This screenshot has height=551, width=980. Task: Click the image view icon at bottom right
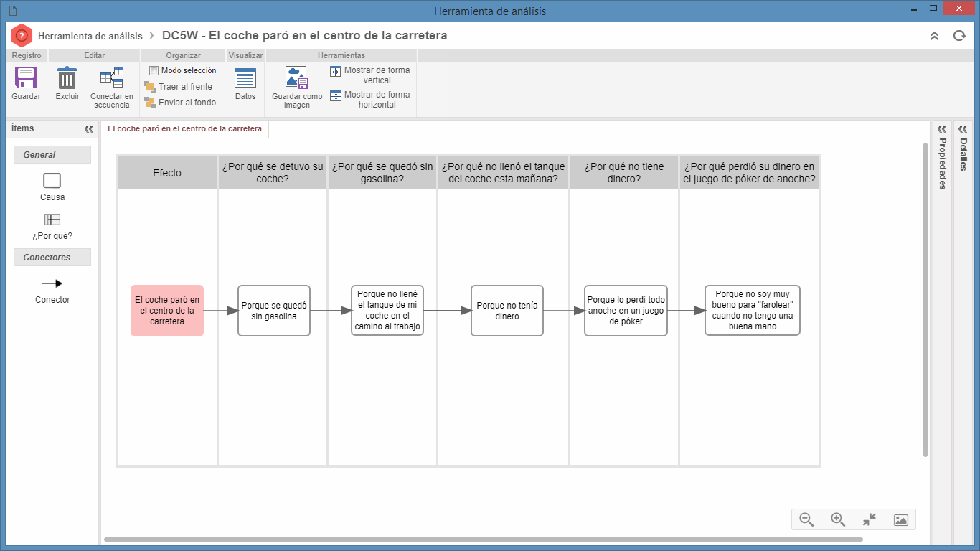click(x=901, y=520)
